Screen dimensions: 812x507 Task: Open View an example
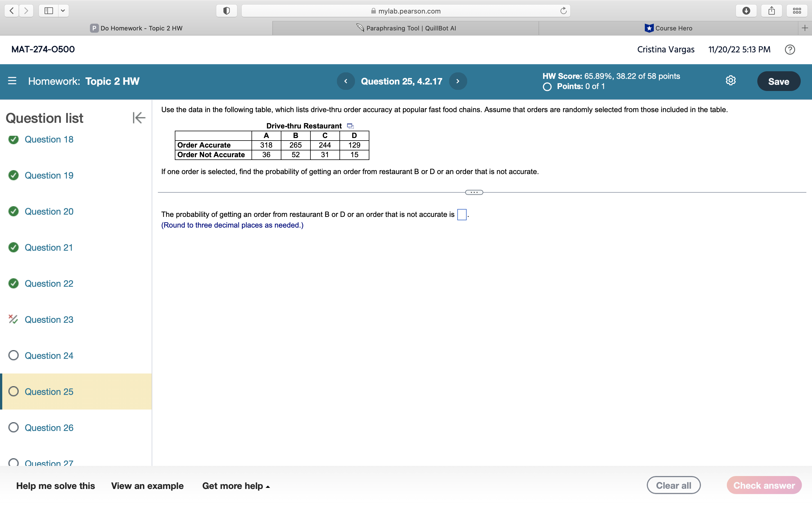[x=147, y=486]
